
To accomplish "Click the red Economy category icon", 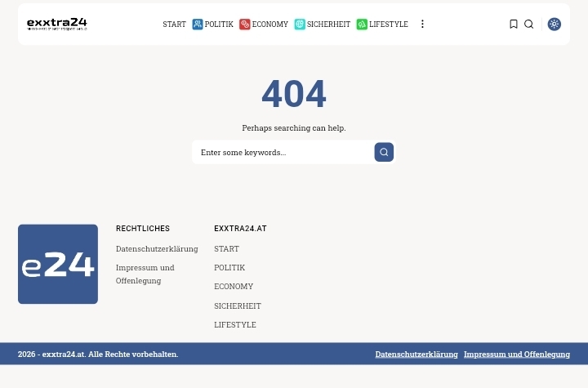I will pos(244,25).
